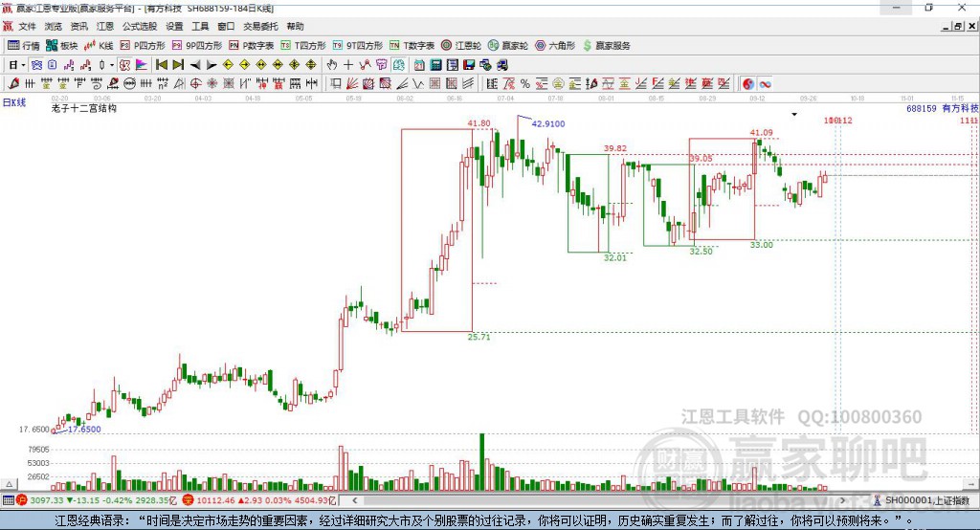Open the 六角形 hexagon tool
Image resolution: width=980 pixels, height=530 pixels.
[x=555, y=46]
